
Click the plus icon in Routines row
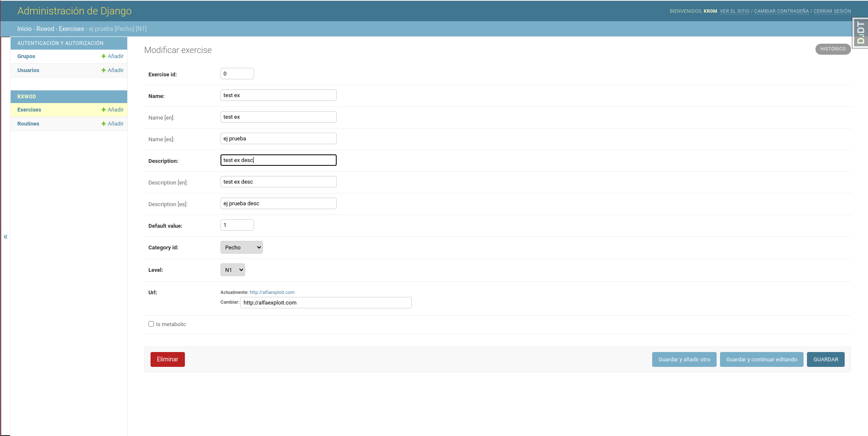[103, 124]
